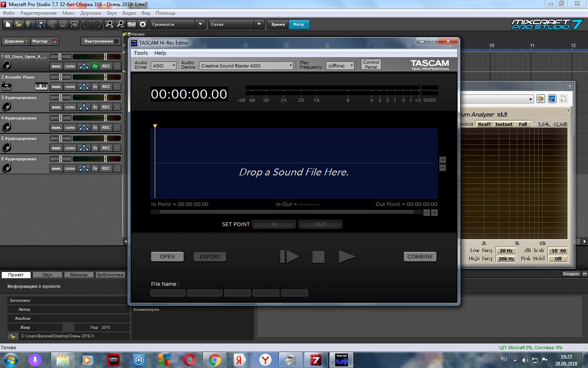
Task: Open preset dropdown in the analyzer window
Action: 530,99
